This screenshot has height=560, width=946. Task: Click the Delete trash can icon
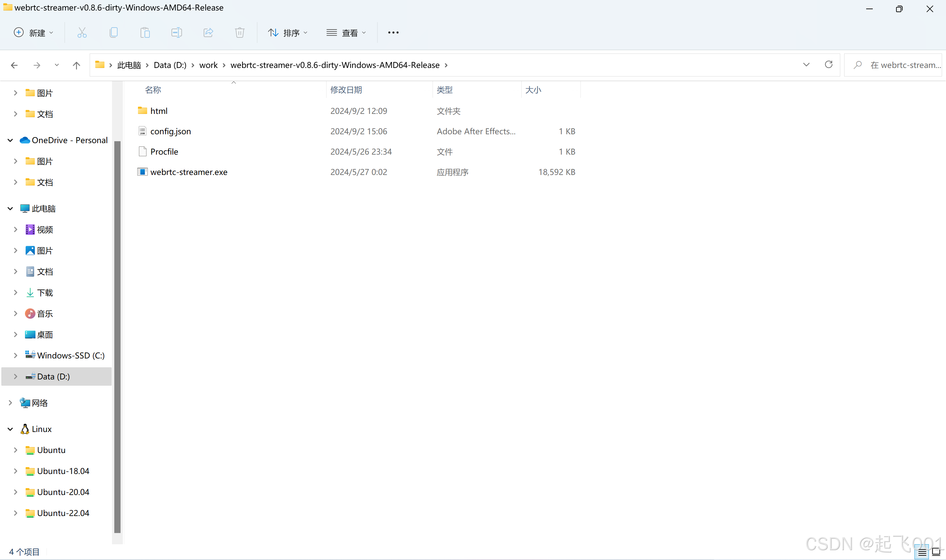tap(240, 33)
